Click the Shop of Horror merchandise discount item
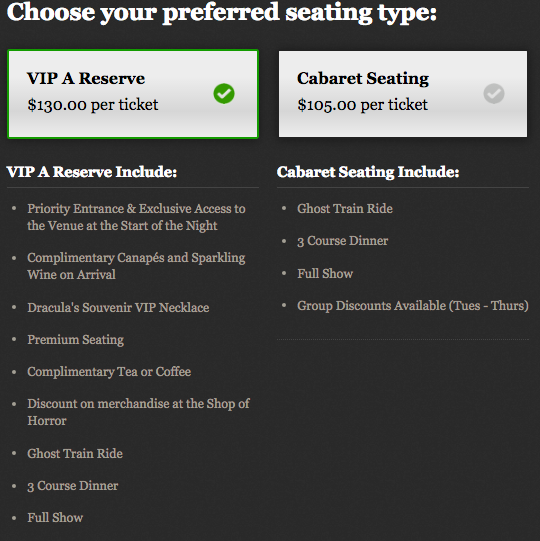This screenshot has width=540, height=541. tap(138, 412)
